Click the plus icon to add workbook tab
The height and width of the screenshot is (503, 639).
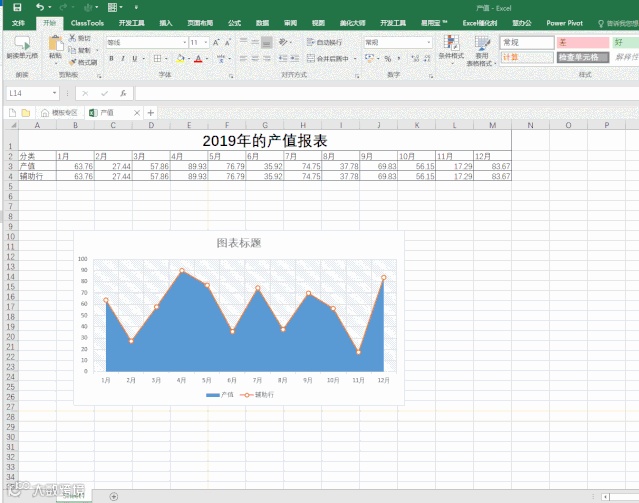pos(151,113)
